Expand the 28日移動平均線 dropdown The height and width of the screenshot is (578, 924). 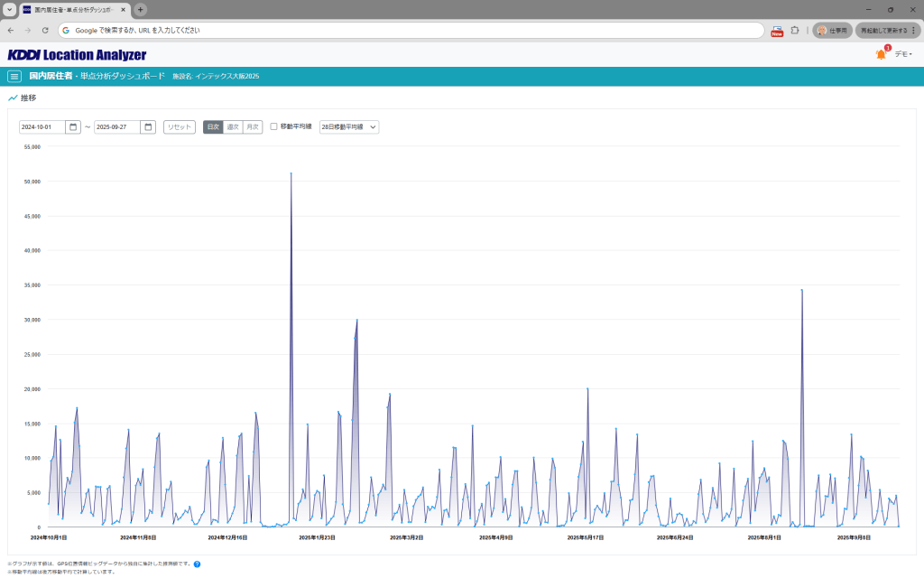[x=349, y=127]
